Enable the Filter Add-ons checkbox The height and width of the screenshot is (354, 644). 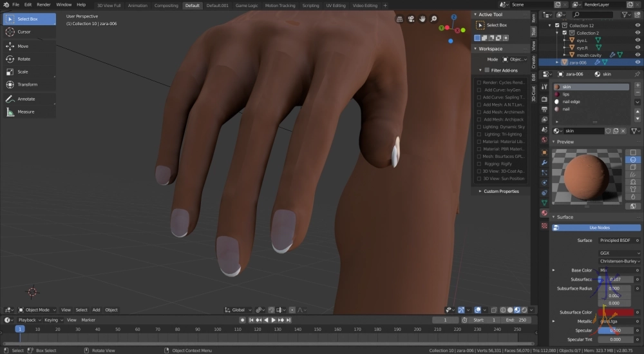[487, 70]
